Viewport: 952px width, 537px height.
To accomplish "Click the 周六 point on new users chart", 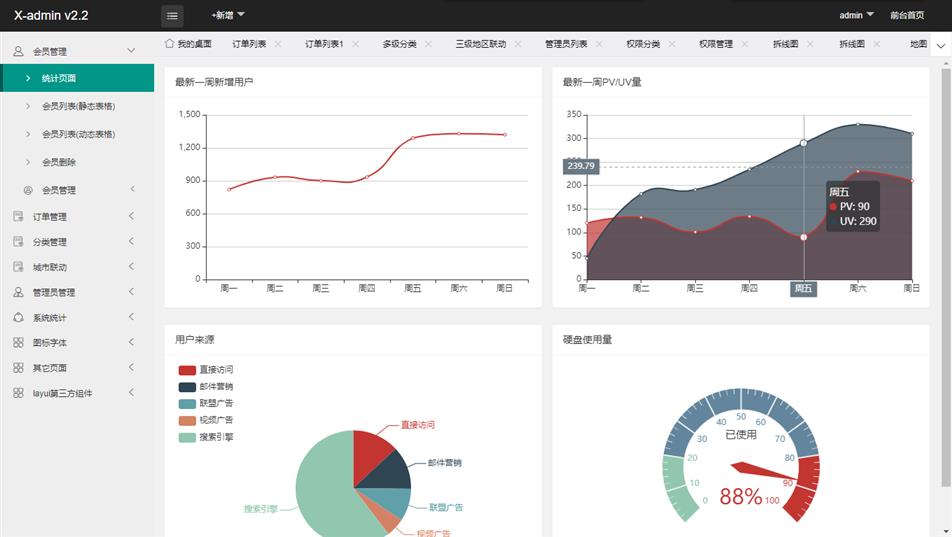I will click(x=459, y=133).
